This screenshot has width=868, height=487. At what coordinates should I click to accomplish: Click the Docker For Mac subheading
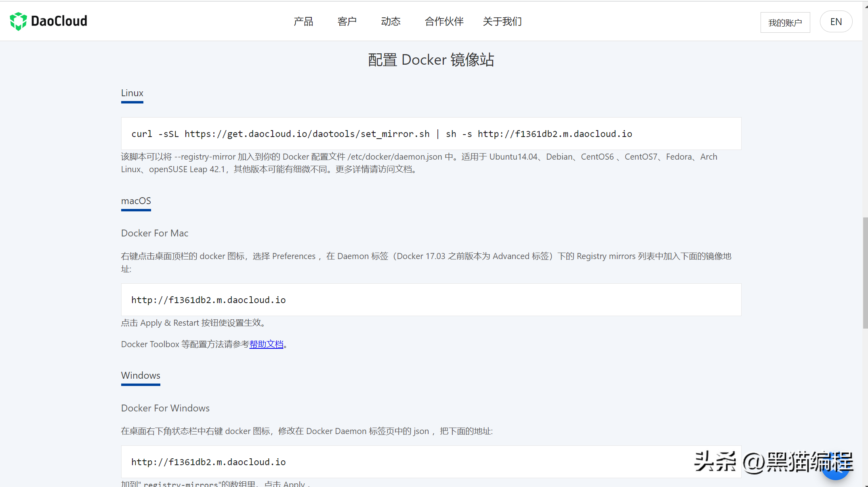pyautogui.click(x=155, y=233)
